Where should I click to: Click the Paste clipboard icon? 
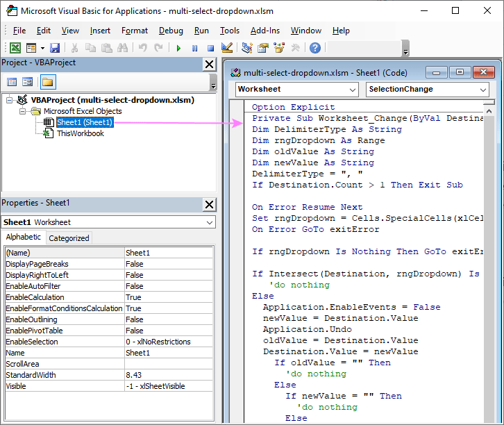[107, 48]
